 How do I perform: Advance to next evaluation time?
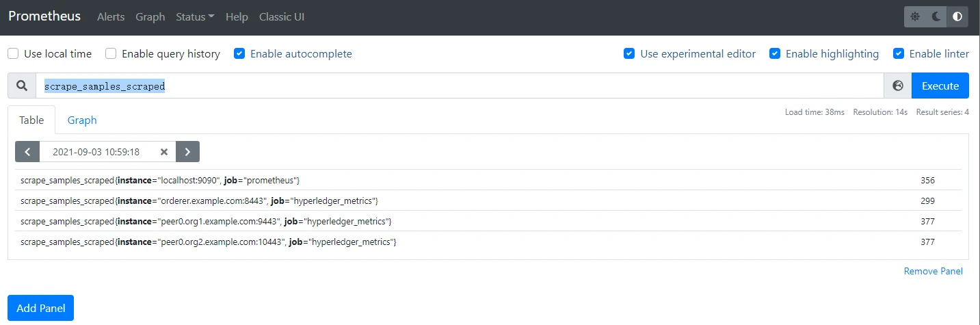click(187, 152)
